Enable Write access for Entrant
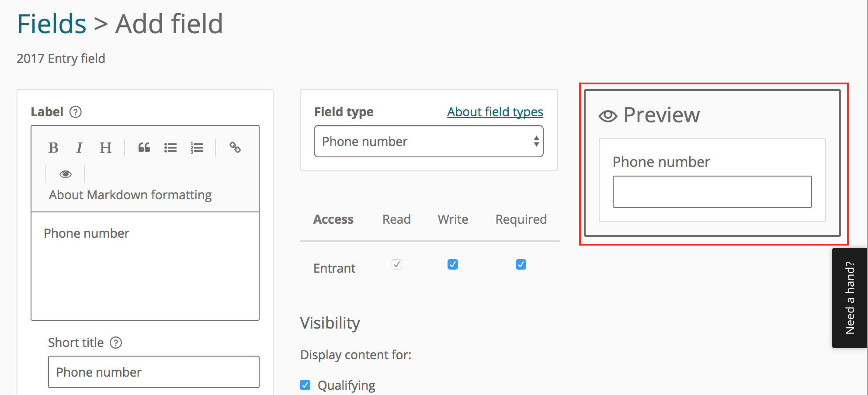Viewport: 868px width, 395px height. tap(452, 264)
